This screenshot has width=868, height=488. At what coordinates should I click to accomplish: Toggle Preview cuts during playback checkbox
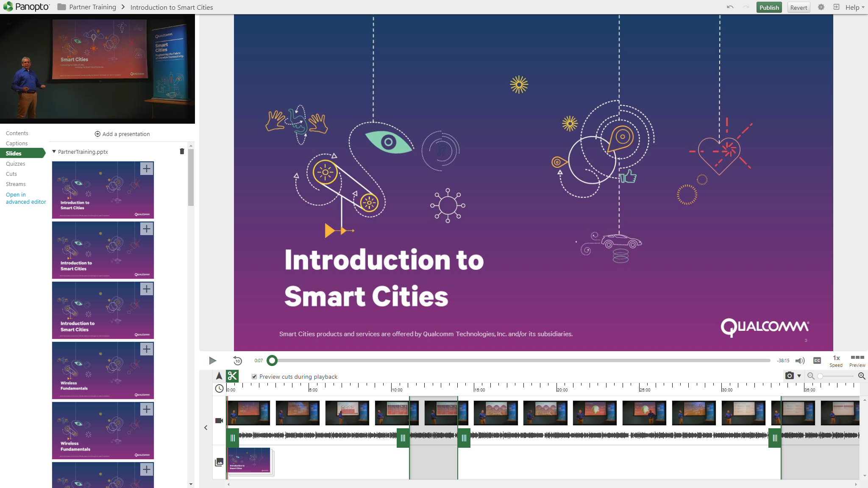pyautogui.click(x=254, y=377)
